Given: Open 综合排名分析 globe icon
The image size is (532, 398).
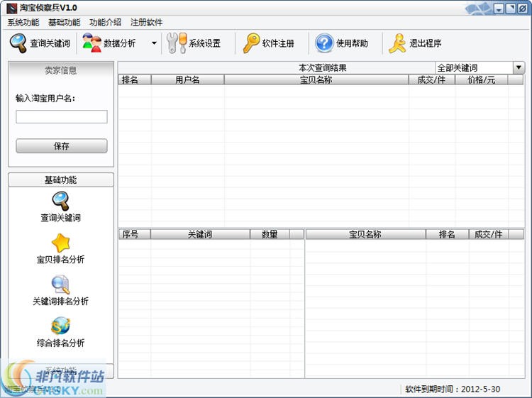Looking at the screenshot, I should point(61,326).
